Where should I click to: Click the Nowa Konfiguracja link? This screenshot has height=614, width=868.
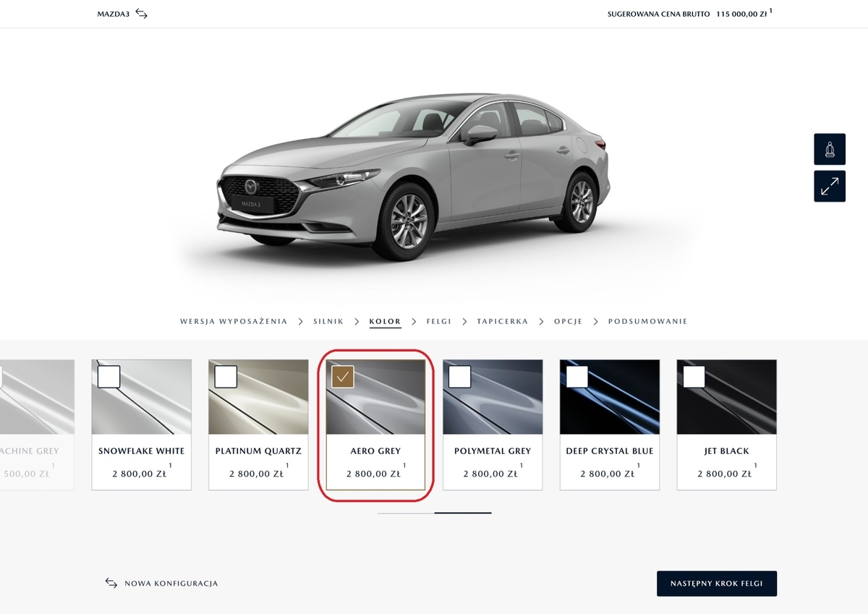click(x=171, y=584)
